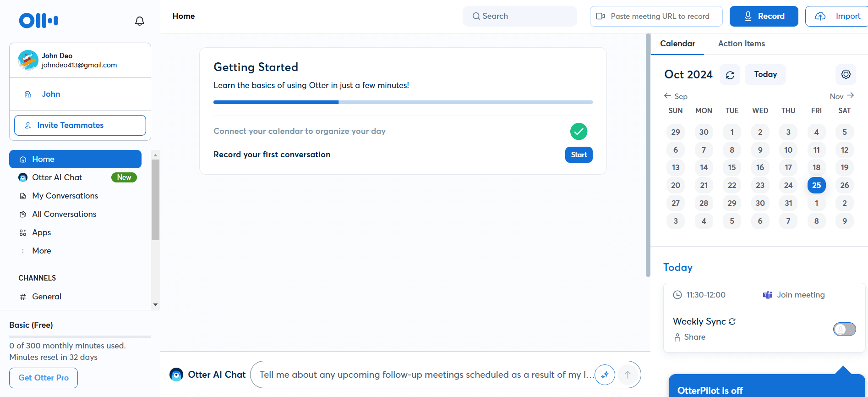Click John Deo's profile avatar
The image size is (868, 397).
pyautogui.click(x=28, y=60)
